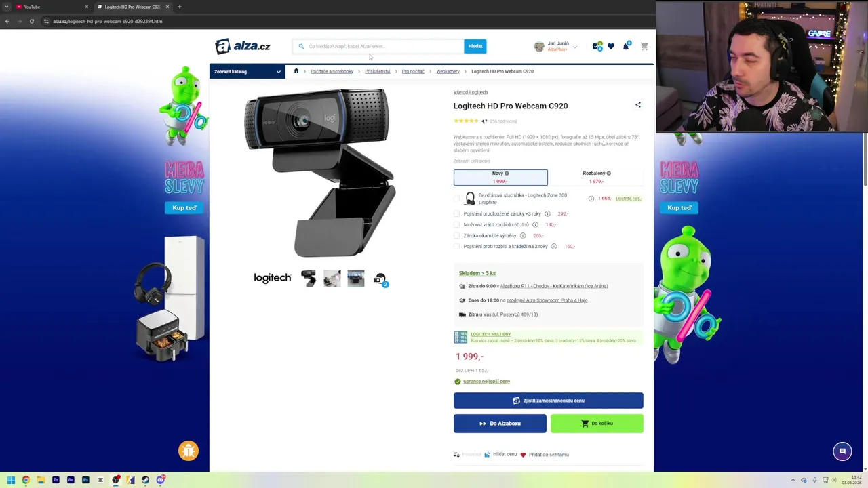Click the alza.cz logo

point(243,46)
